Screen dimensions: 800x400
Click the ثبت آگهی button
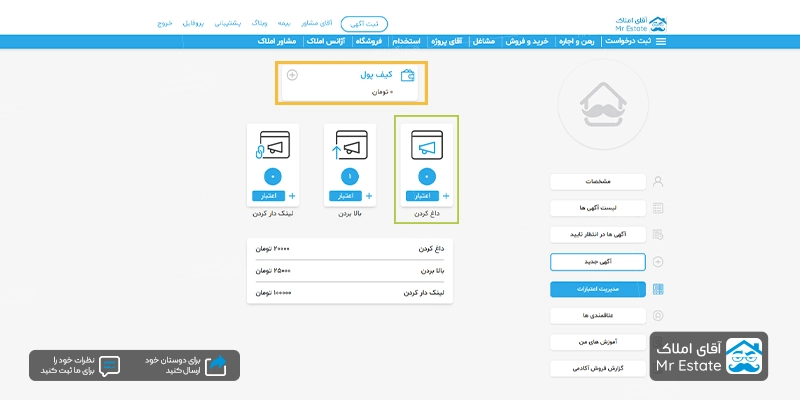coord(364,22)
